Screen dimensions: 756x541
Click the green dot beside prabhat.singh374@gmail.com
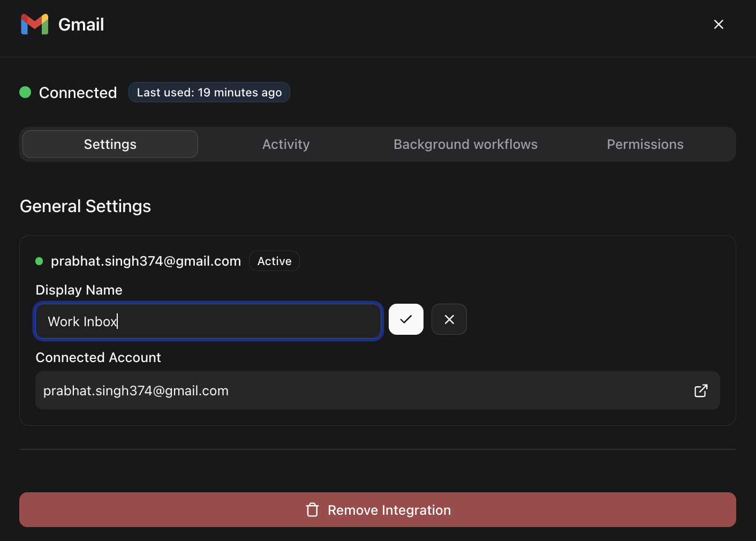(x=39, y=261)
